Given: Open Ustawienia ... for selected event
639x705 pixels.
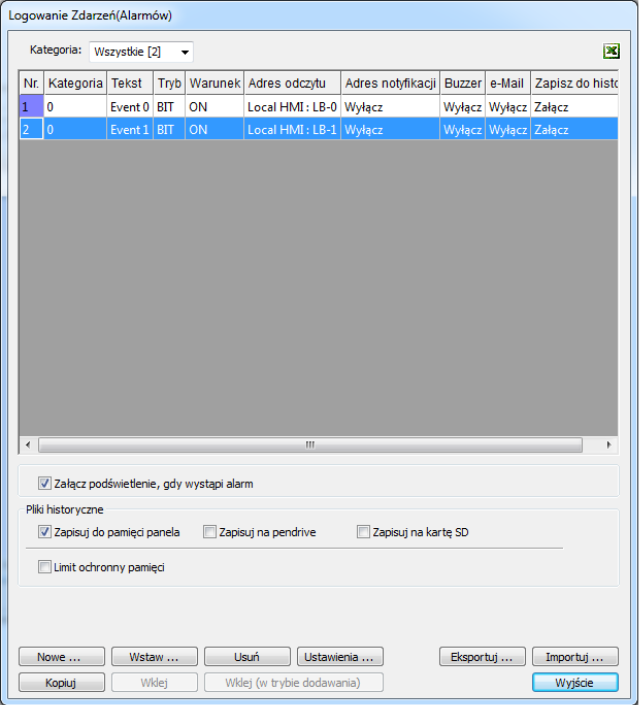Looking at the screenshot, I should click(340, 656).
